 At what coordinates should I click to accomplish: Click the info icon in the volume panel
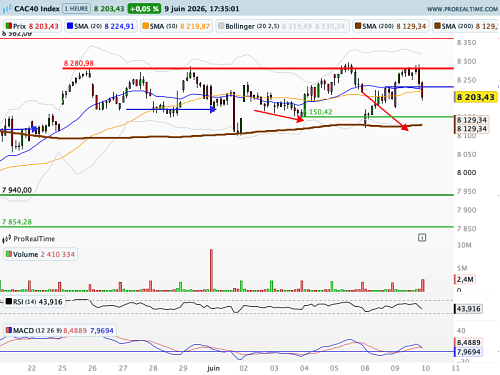pos(422,238)
